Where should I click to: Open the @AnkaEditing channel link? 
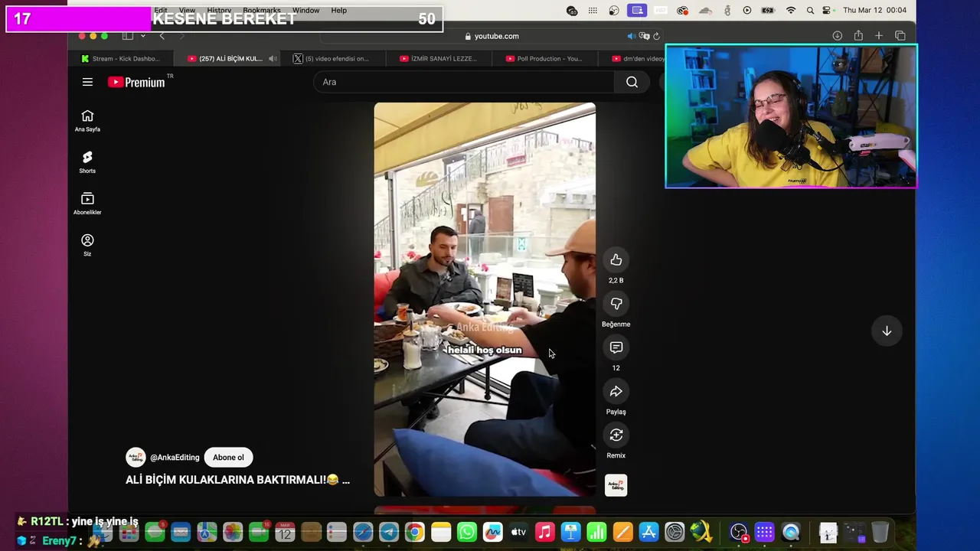point(175,458)
